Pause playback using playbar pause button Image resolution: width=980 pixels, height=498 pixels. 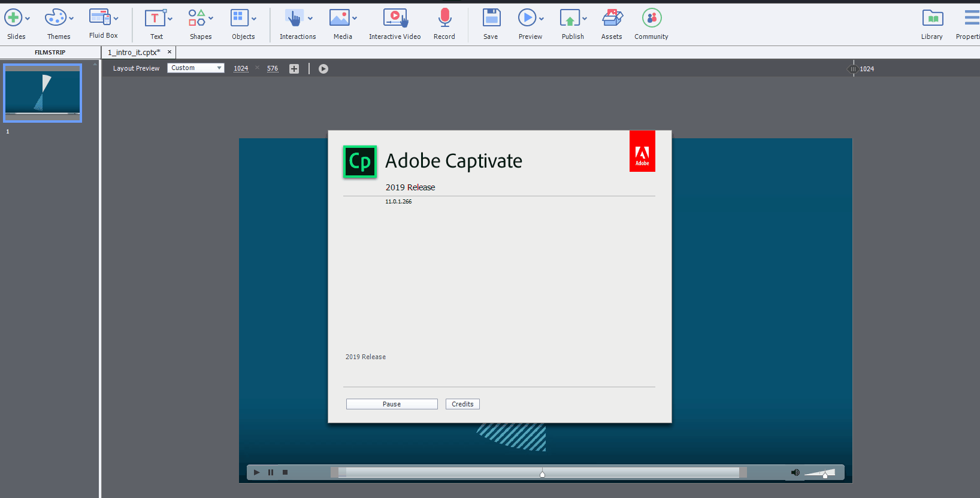point(271,472)
